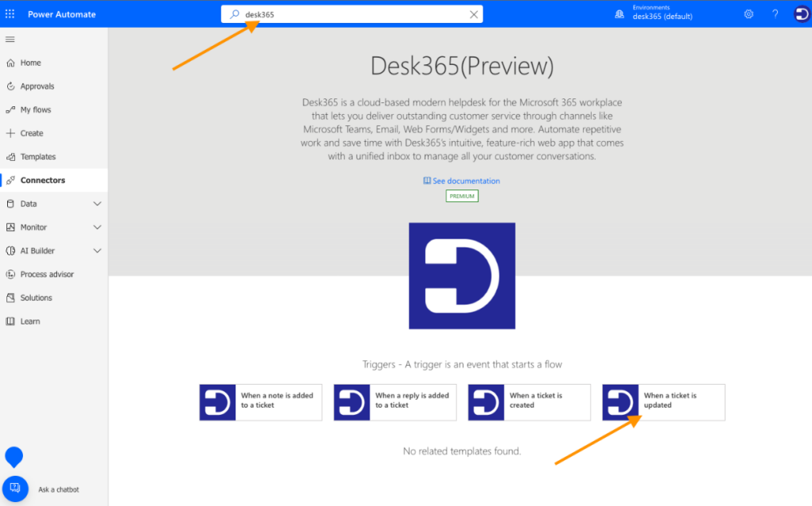Choose "When a note is added to a ticket"

pyautogui.click(x=260, y=402)
